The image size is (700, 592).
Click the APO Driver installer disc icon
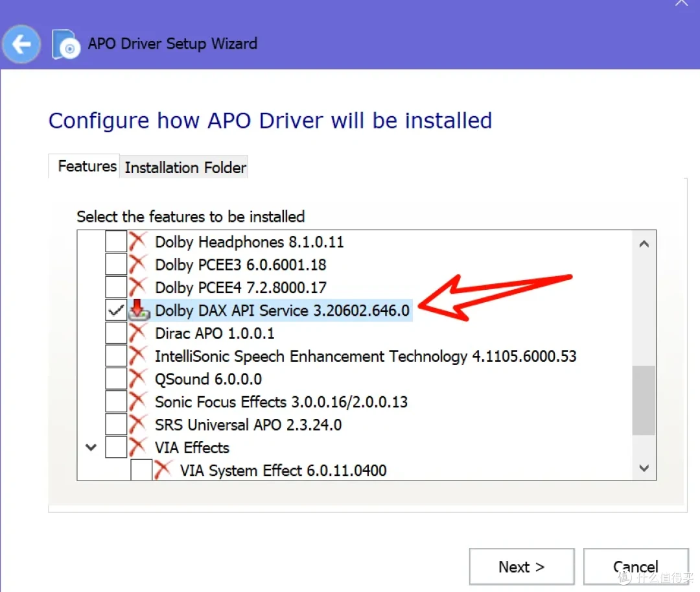65,44
